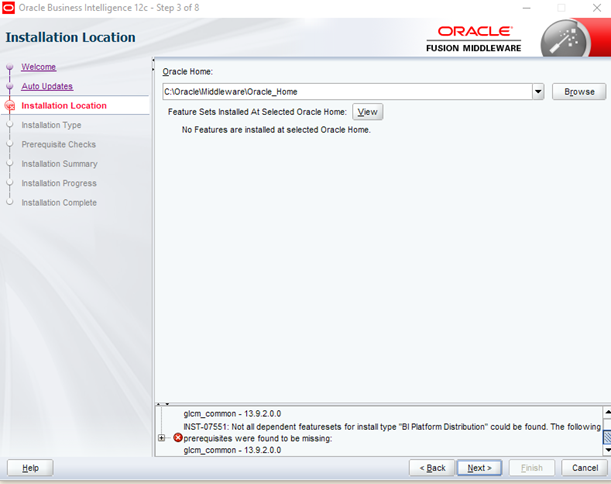Click the Browse button
This screenshot has width=611, height=484.
point(579,92)
